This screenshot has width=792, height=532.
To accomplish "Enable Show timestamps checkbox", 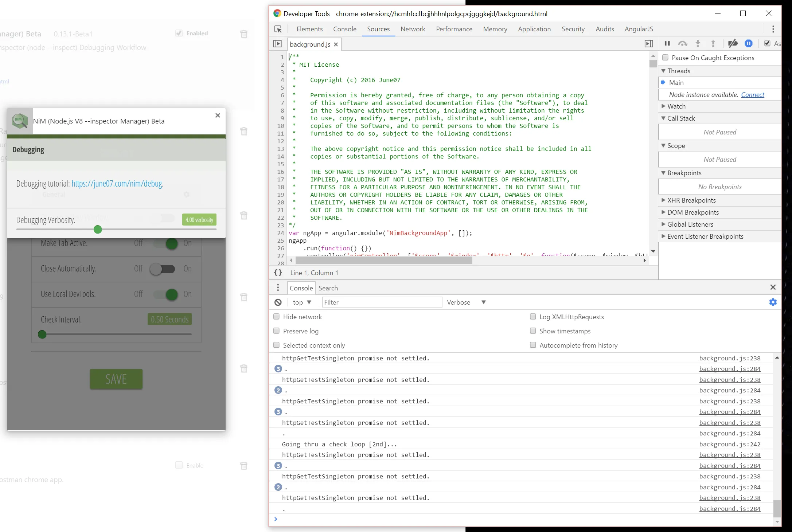I will click(533, 331).
